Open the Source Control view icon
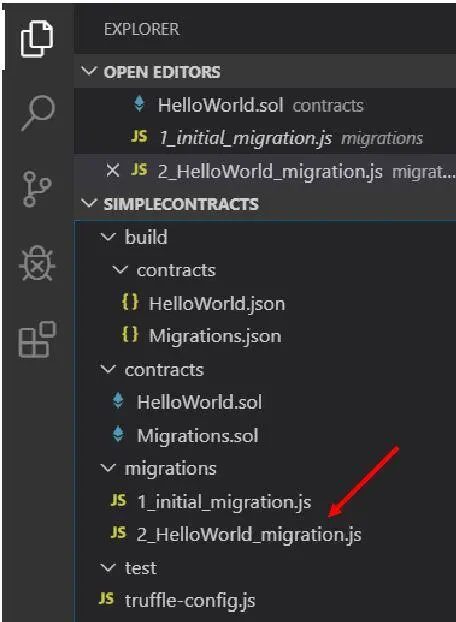 (x=37, y=189)
